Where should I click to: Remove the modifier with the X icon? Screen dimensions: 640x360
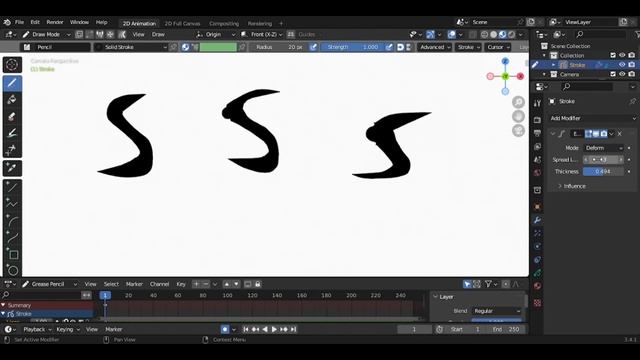pos(620,133)
